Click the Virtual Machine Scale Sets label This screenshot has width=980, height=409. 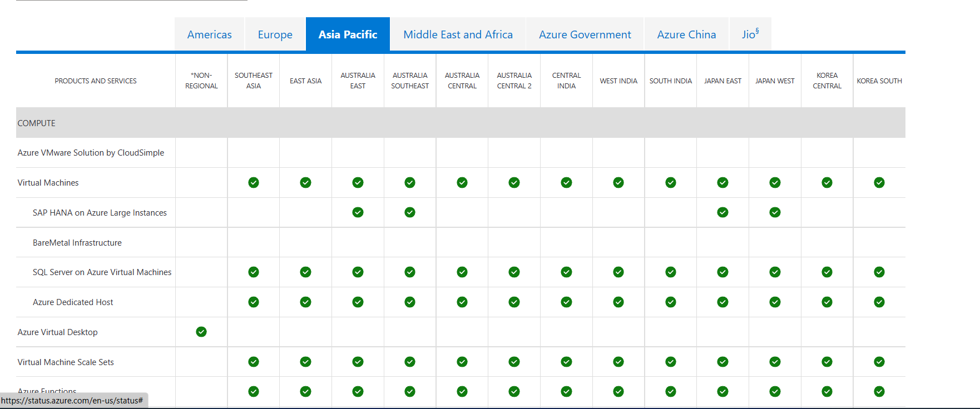click(66, 362)
